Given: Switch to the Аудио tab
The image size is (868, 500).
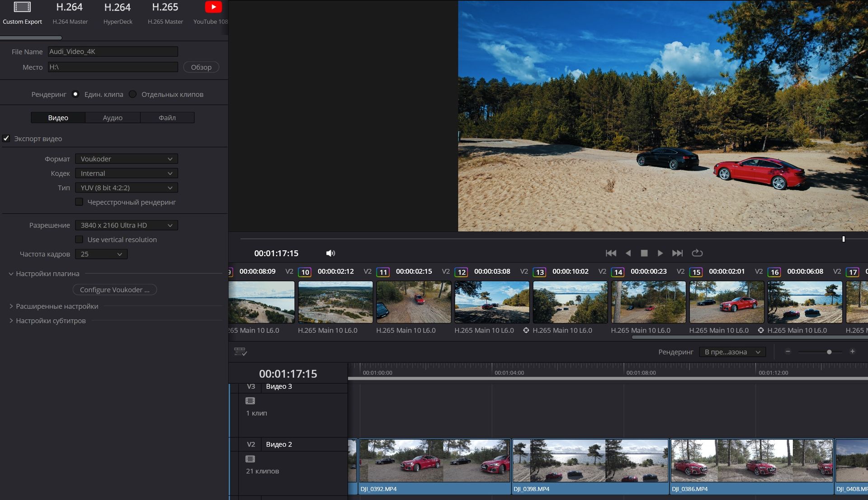Looking at the screenshot, I should [x=113, y=118].
